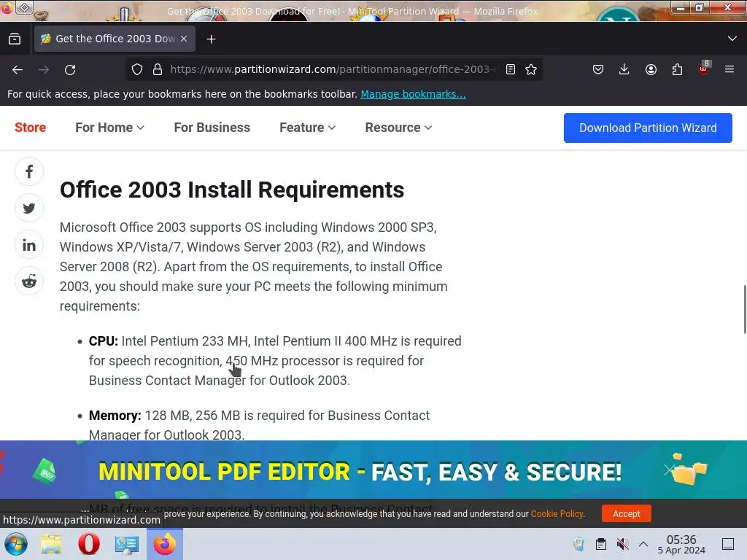
Task: Open Manage bookmarks link
Action: [413, 94]
